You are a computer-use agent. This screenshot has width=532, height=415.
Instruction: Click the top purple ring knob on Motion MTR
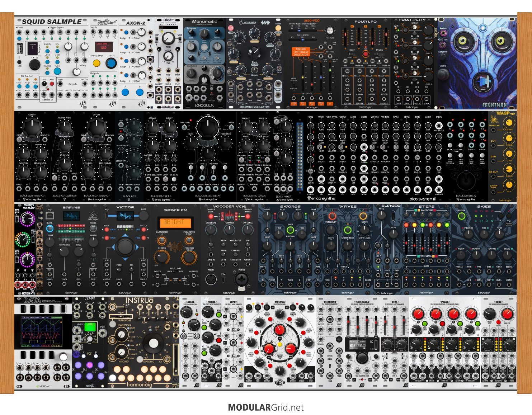tap(27, 218)
